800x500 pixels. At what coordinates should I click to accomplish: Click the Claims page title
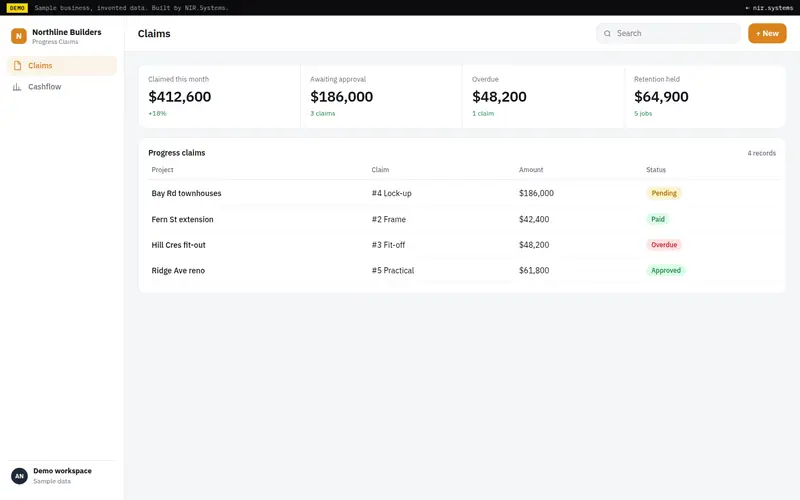coord(154,34)
